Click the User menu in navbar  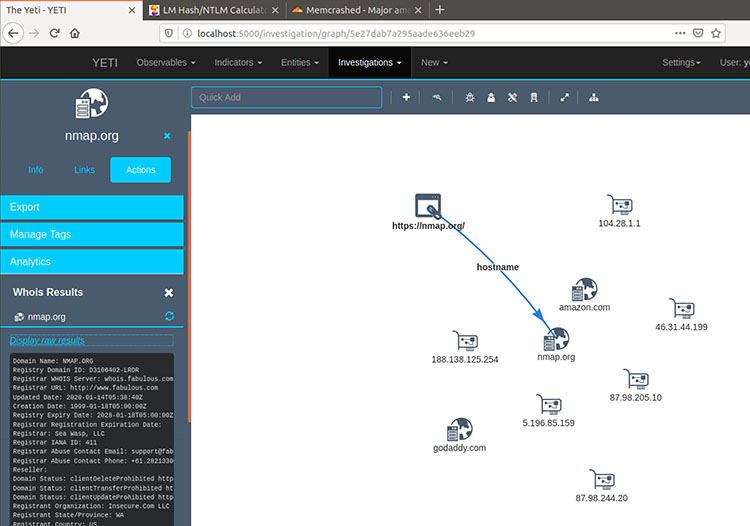(734, 63)
